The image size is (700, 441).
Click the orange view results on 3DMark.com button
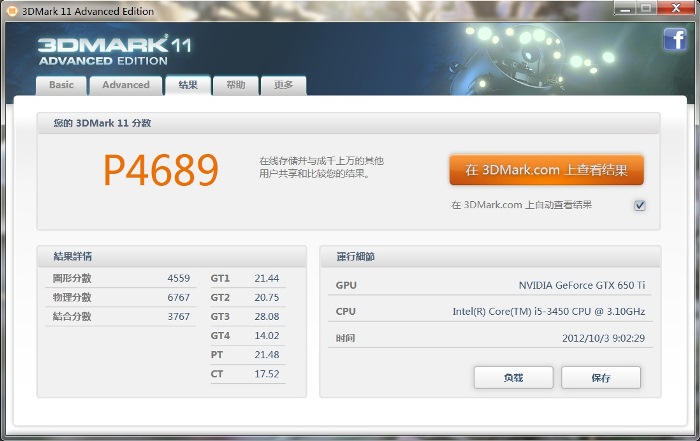pyautogui.click(x=546, y=170)
